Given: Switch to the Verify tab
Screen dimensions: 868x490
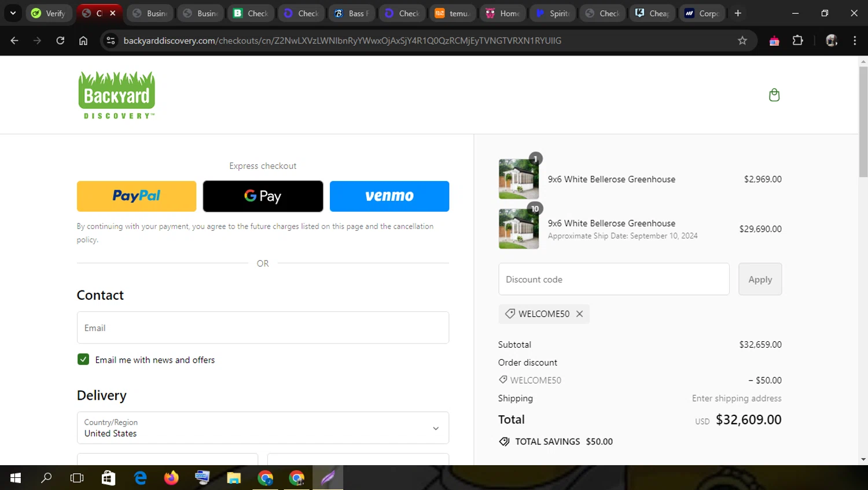Looking at the screenshot, I should click(49, 13).
